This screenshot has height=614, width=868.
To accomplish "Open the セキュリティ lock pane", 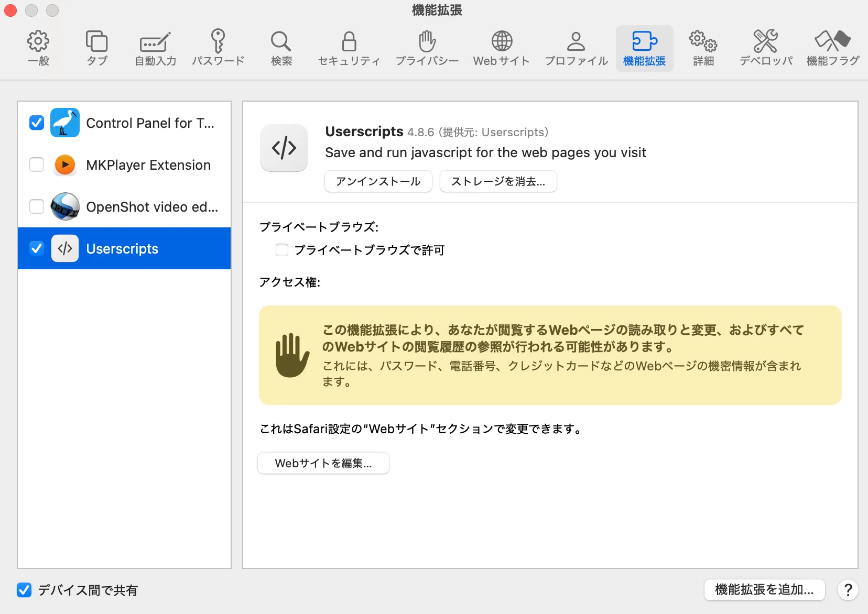I will [x=349, y=48].
